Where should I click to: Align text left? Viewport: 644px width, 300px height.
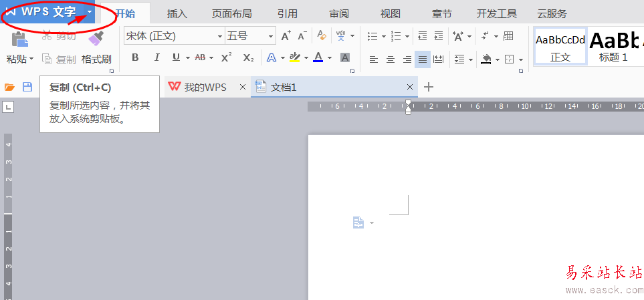[373, 60]
